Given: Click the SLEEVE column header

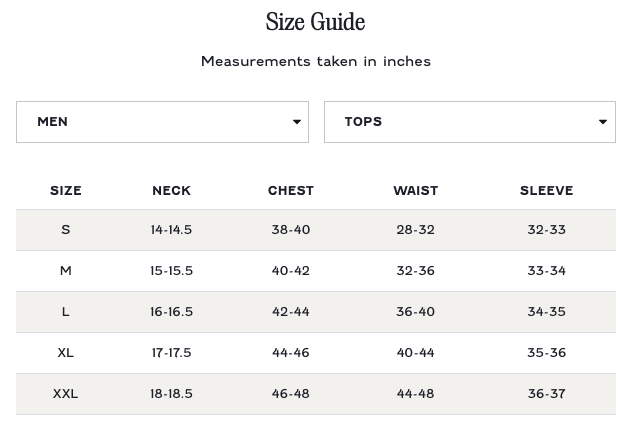Looking at the screenshot, I should 546,190.
